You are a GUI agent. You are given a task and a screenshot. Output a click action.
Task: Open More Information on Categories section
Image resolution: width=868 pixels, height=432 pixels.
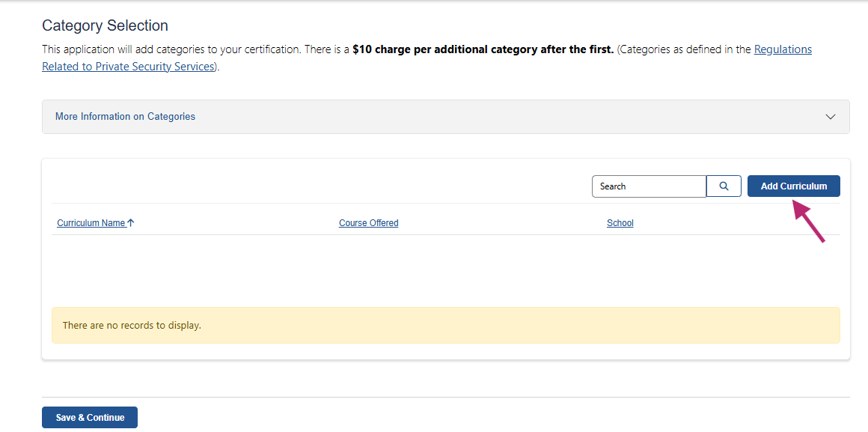(x=126, y=117)
